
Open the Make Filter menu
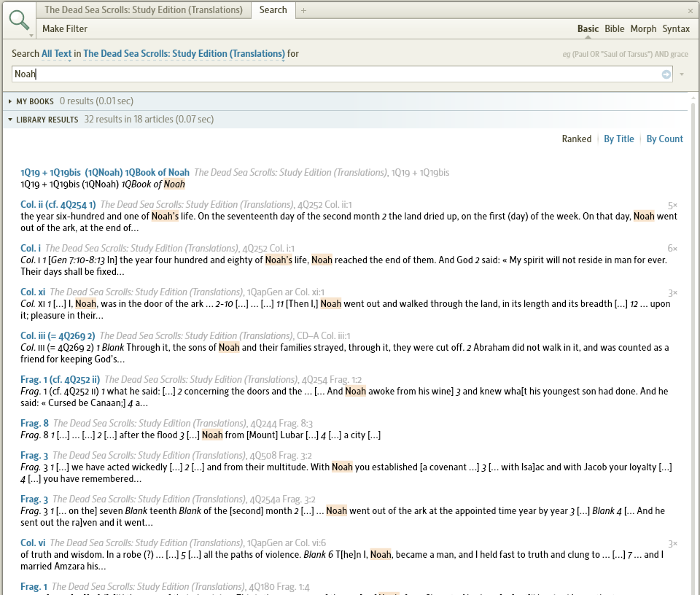click(65, 28)
